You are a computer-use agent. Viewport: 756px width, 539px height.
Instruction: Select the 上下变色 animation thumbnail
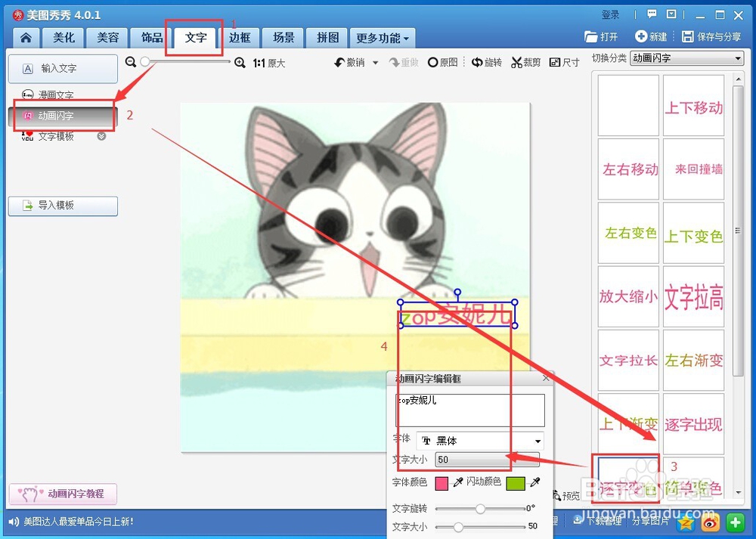[x=693, y=233]
